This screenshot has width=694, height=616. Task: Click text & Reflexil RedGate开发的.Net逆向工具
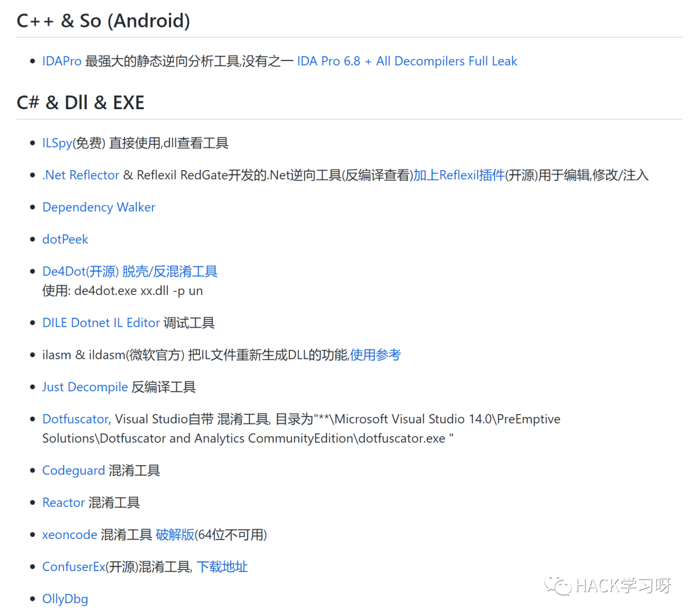pos(233,175)
